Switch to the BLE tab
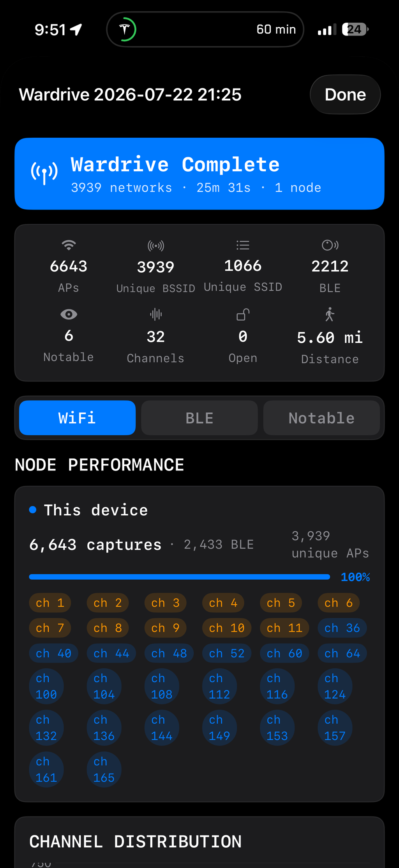This screenshot has height=868, width=399. click(x=199, y=418)
